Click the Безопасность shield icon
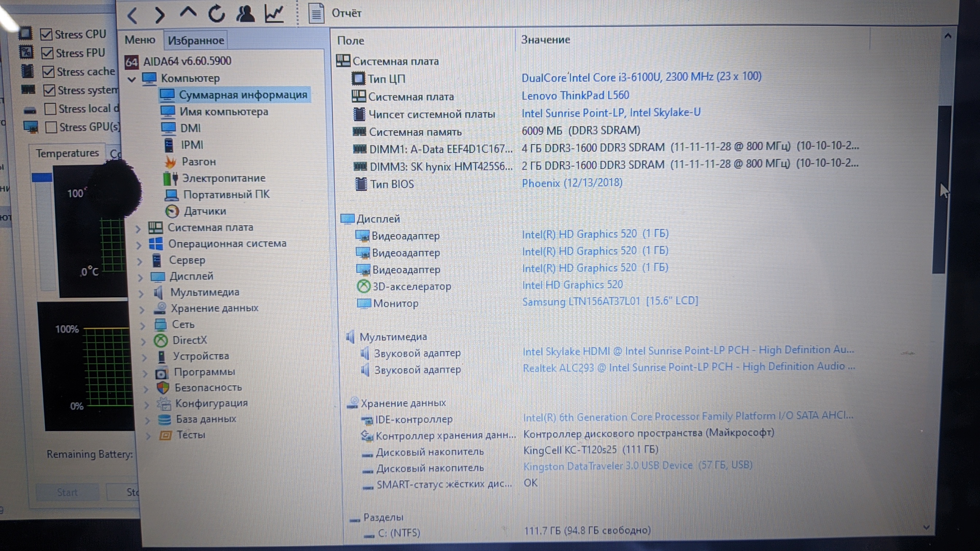 coord(163,387)
